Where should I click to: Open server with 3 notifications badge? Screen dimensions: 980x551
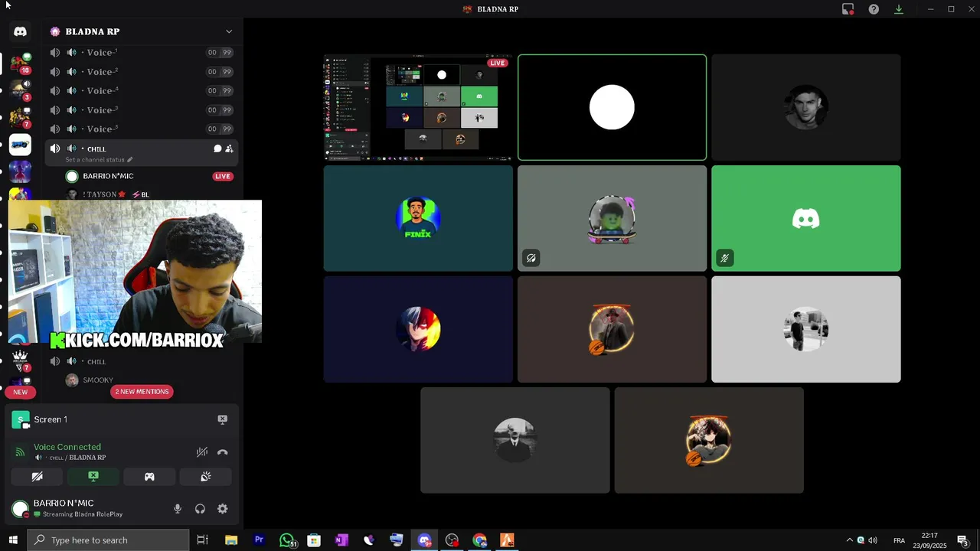pos(20,90)
